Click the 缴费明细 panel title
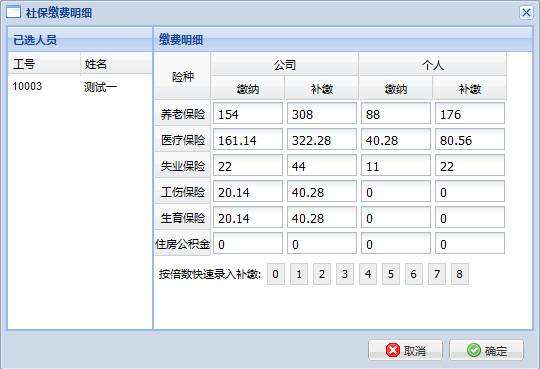 pos(181,40)
